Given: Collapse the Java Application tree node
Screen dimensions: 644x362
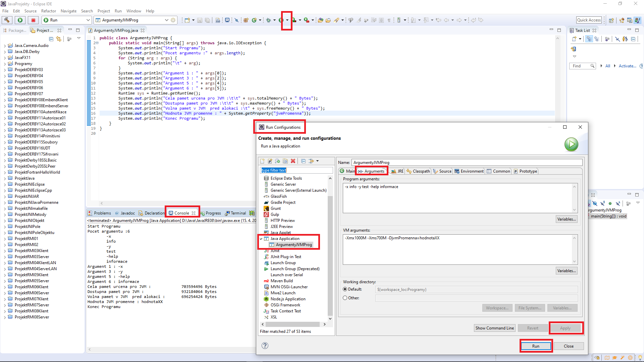Looking at the screenshot, I should click(x=261, y=239).
